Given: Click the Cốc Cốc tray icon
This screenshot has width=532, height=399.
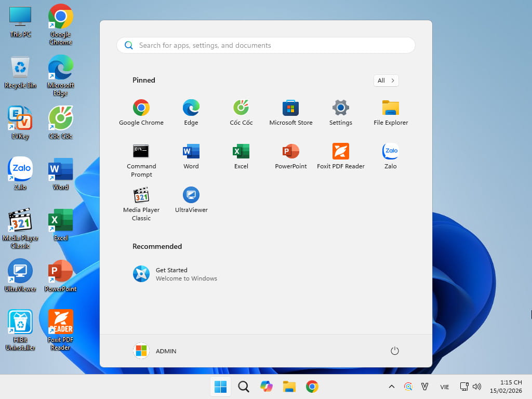Looking at the screenshot, I should pos(408,387).
